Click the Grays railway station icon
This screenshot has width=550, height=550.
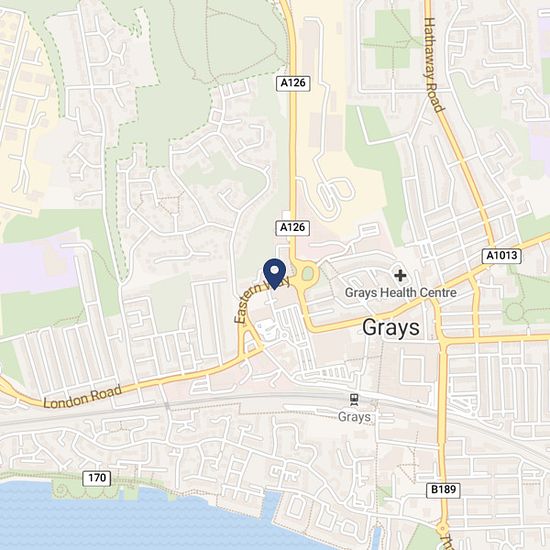354,400
